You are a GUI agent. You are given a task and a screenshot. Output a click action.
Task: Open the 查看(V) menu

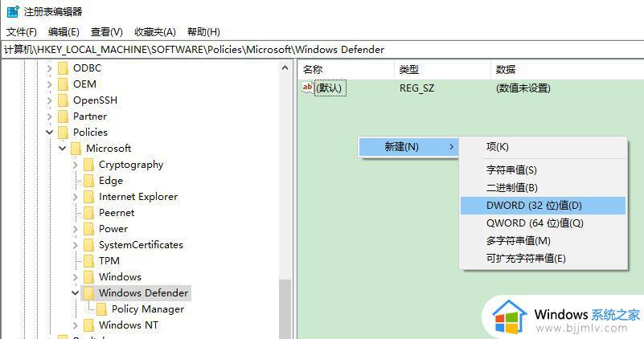(x=106, y=32)
